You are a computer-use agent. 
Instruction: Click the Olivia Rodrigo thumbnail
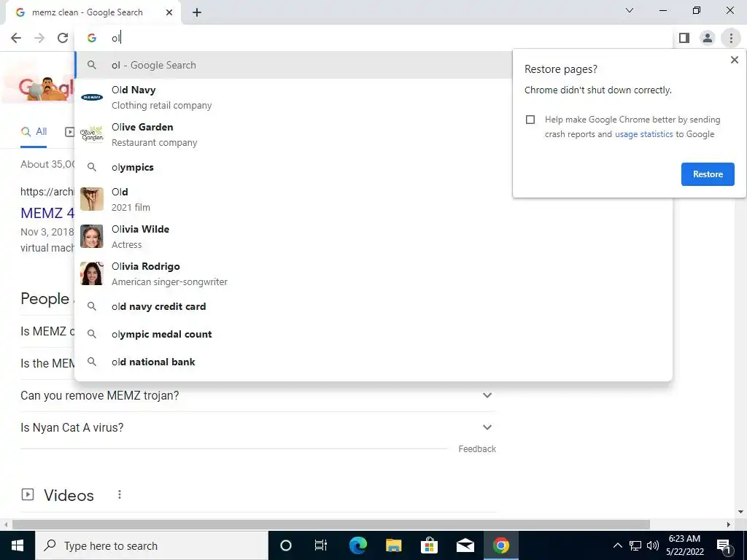[92, 273]
